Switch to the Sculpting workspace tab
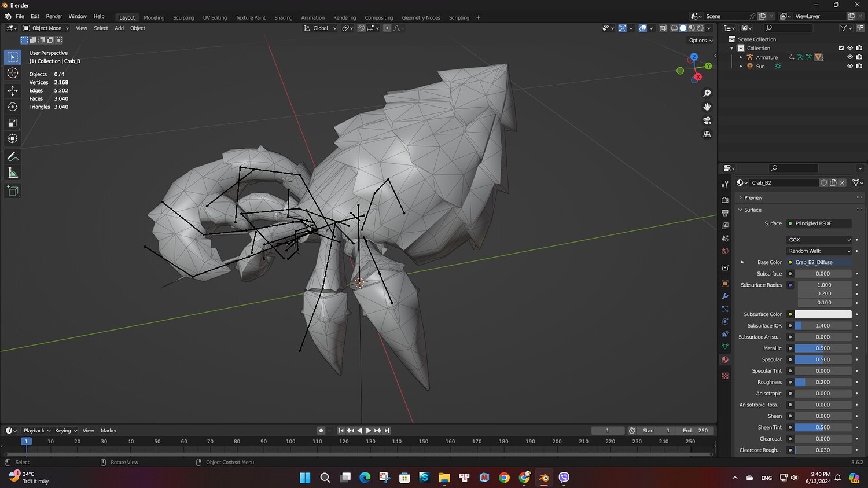 pos(183,17)
